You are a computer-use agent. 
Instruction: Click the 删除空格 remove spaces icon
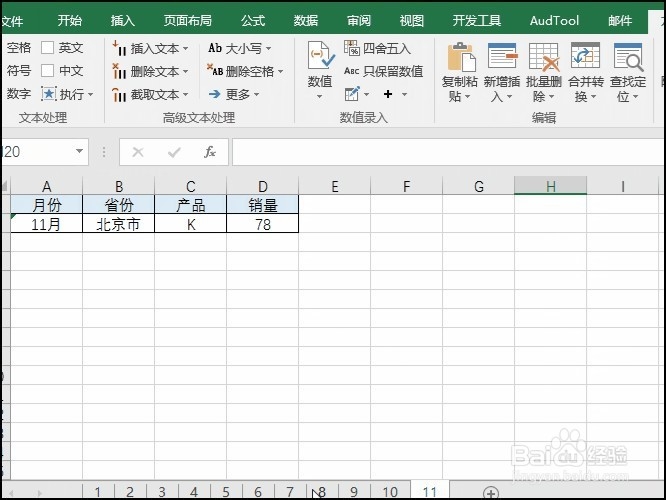click(x=215, y=70)
